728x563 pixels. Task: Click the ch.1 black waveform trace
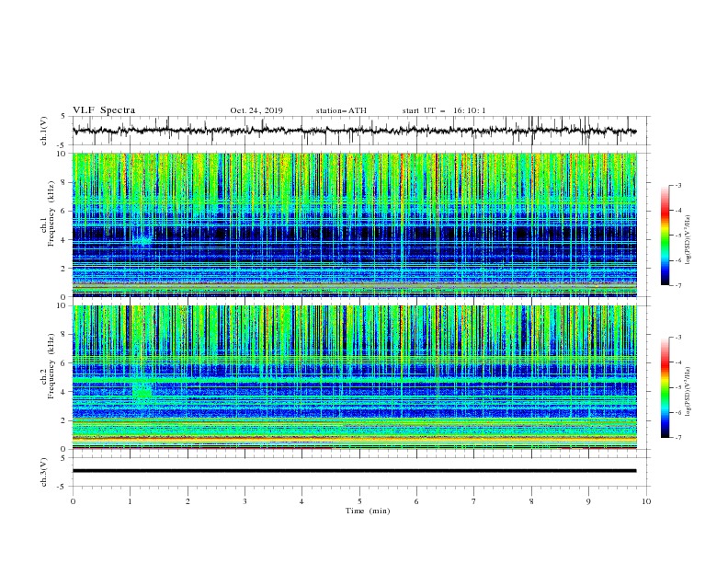354,131
